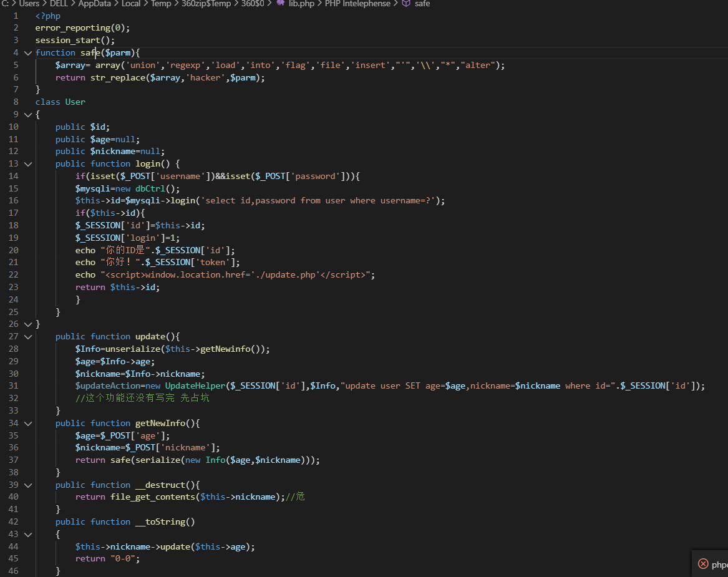
Task: Fold the login function at line 13
Action: pos(28,164)
